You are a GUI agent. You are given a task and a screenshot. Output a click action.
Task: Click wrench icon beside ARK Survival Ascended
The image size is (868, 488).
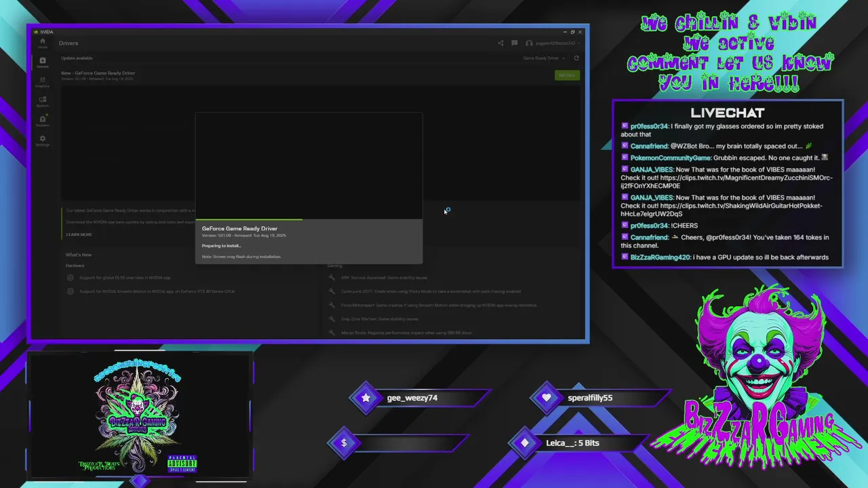tap(332, 277)
